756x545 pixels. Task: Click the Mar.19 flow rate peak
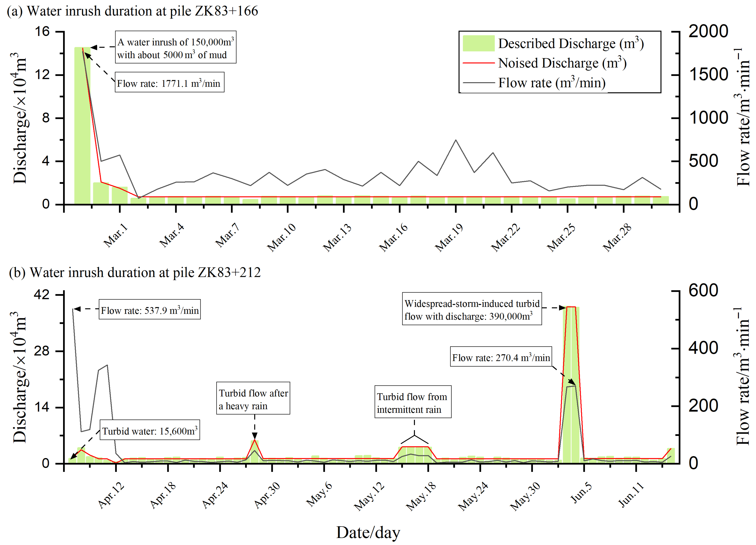coord(456,140)
